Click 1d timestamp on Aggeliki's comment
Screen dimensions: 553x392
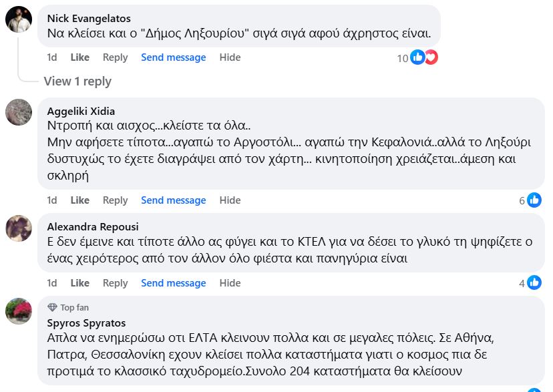click(x=52, y=200)
